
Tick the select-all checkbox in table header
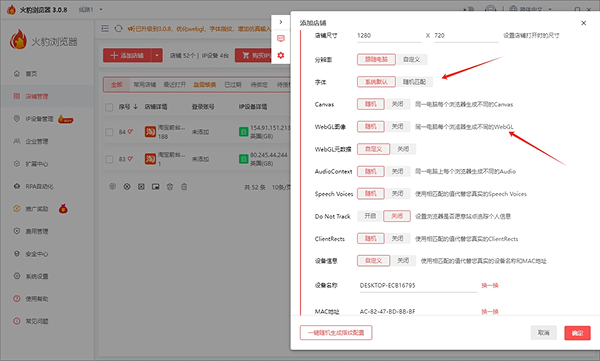tap(109, 107)
